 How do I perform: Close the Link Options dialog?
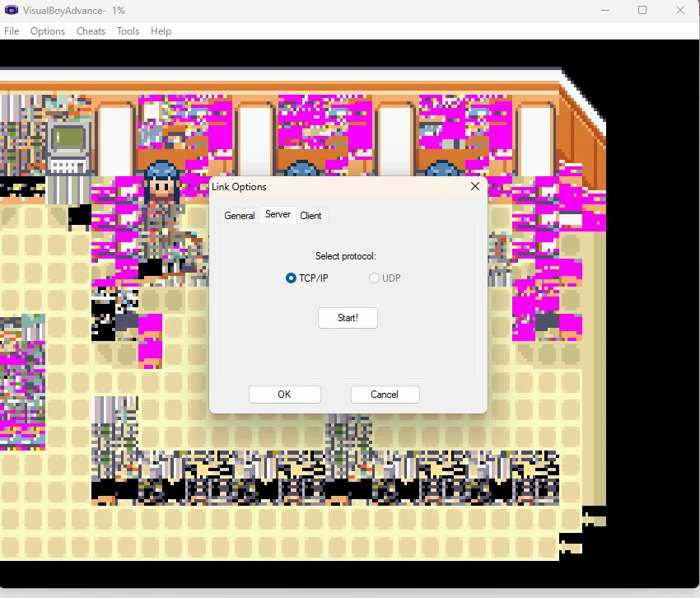click(x=475, y=186)
